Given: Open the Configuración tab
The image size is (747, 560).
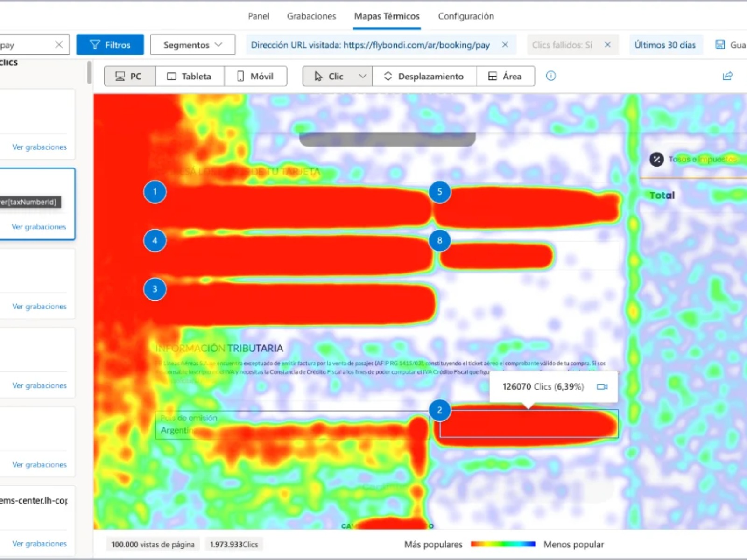Looking at the screenshot, I should (466, 16).
